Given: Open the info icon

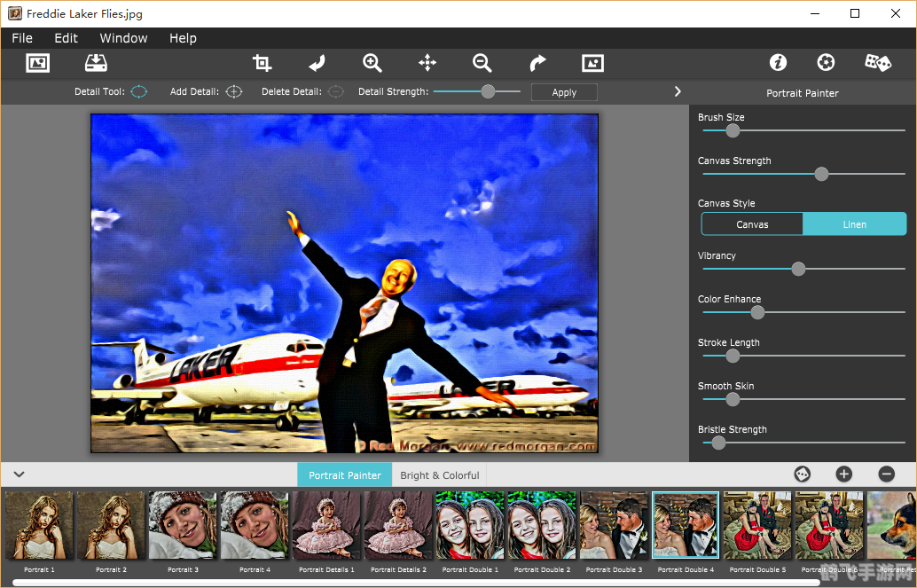Looking at the screenshot, I should tap(778, 63).
